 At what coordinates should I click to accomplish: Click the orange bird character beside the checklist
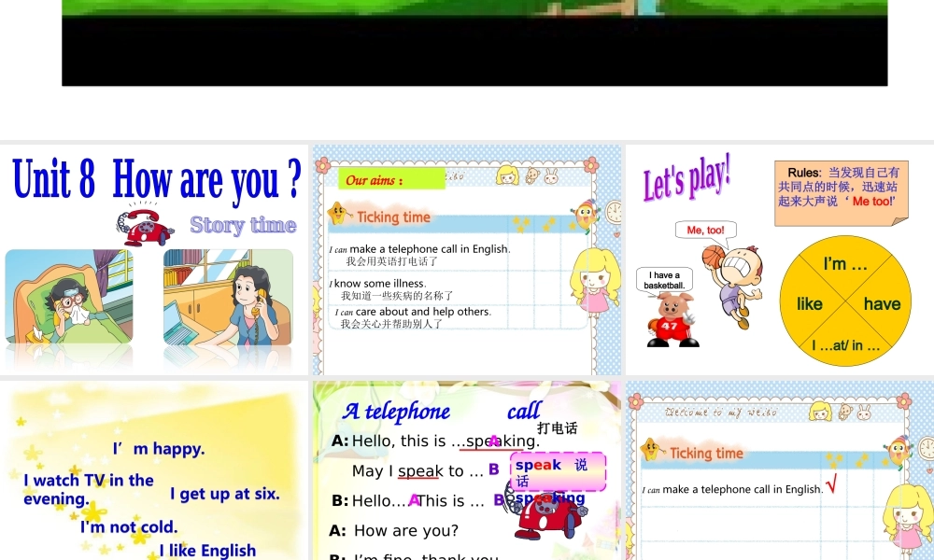tap(585, 217)
